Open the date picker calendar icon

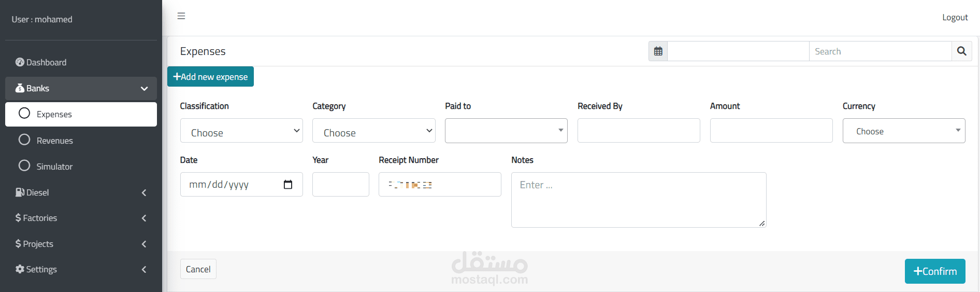pyautogui.click(x=288, y=185)
